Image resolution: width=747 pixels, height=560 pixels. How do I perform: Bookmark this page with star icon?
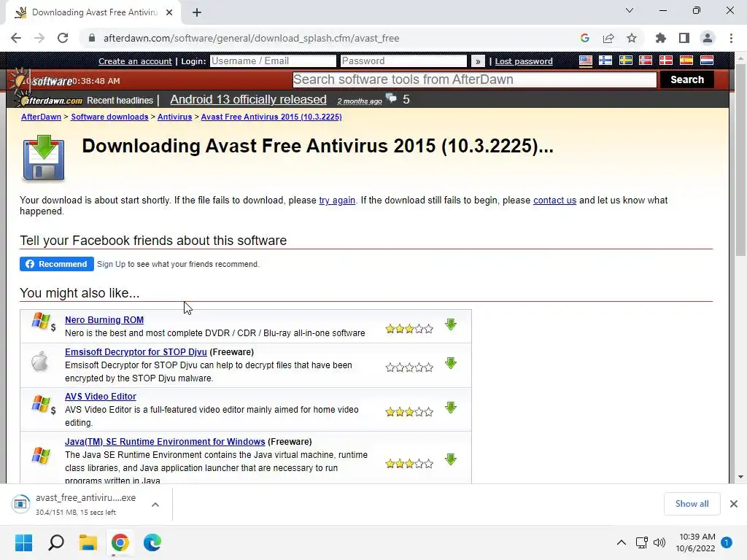(632, 38)
